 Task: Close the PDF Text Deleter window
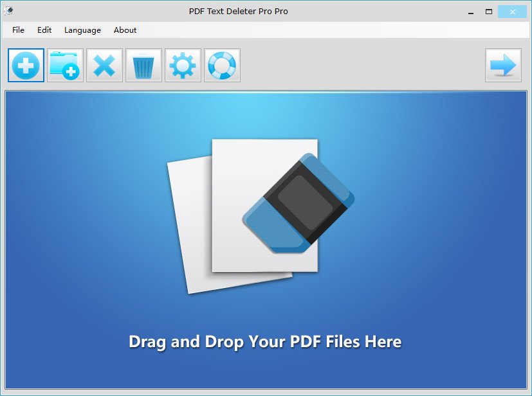513,12
